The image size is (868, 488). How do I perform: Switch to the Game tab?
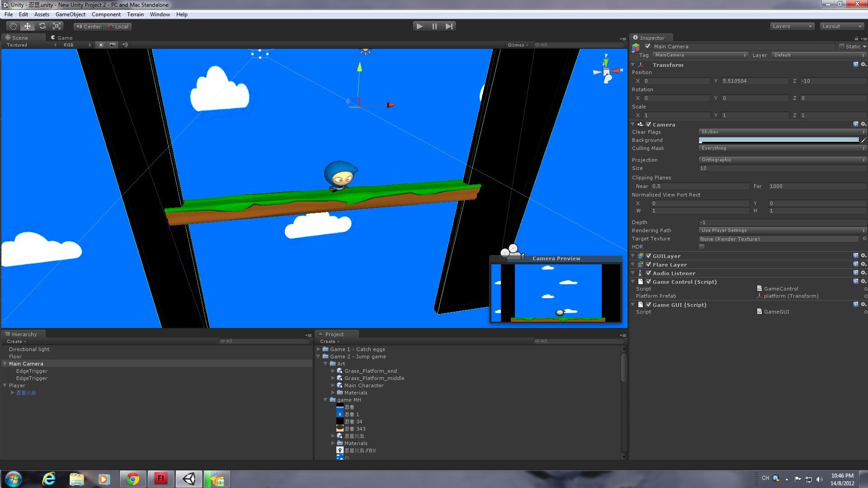[x=61, y=38]
